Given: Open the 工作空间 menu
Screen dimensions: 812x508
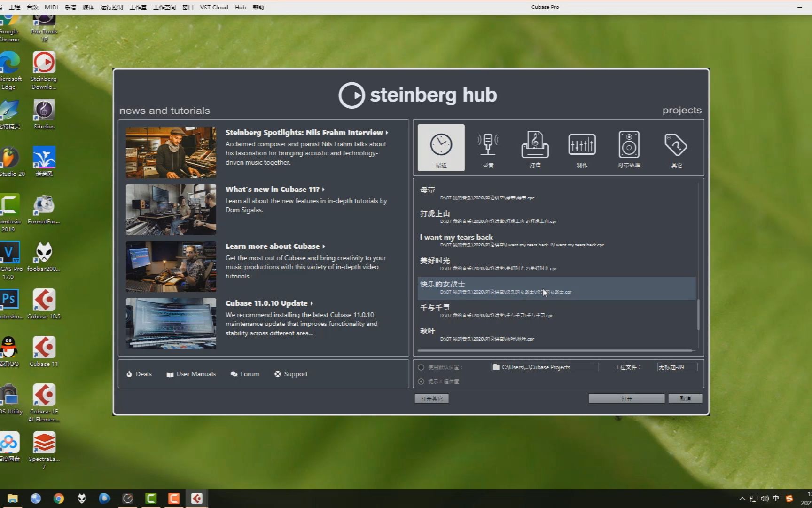Looking at the screenshot, I should pyautogui.click(x=164, y=7).
